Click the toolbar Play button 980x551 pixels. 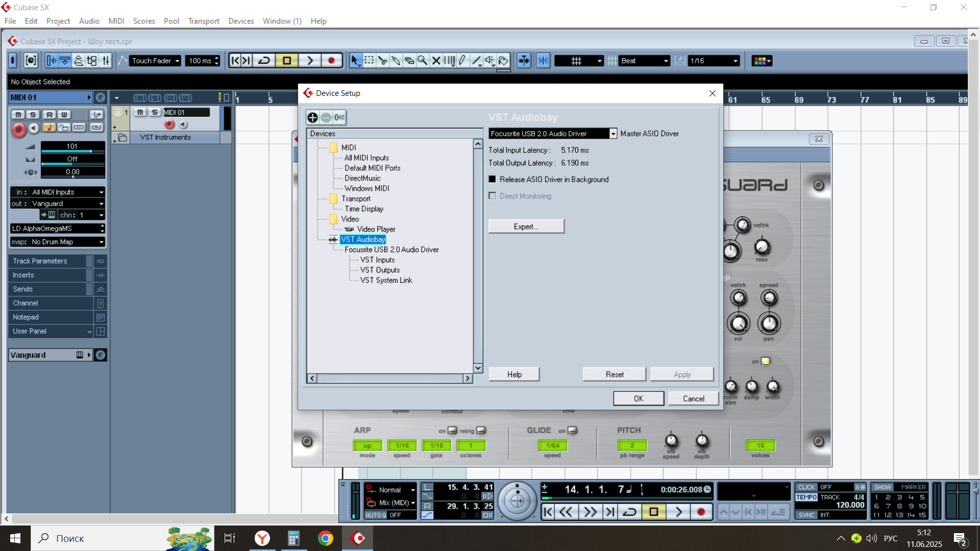tap(310, 61)
